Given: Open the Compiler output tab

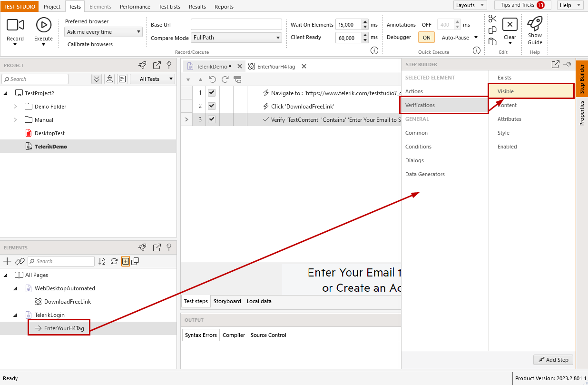Looking at the screenshot, I should click(234, 335).
